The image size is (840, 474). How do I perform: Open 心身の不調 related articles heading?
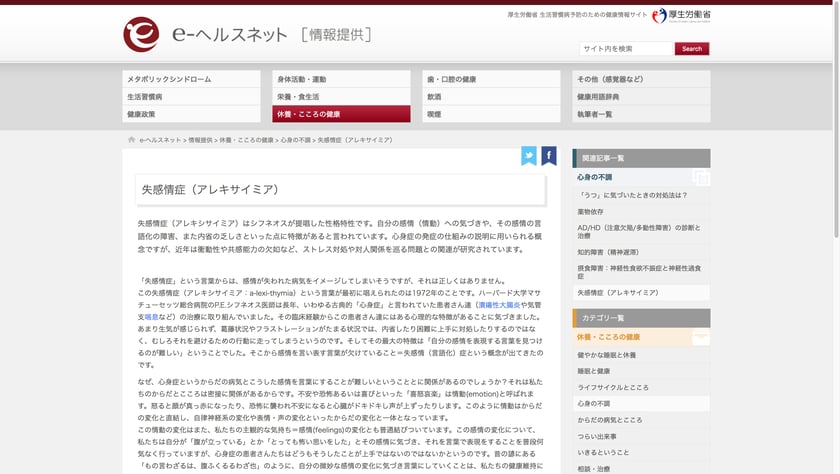coord(595,177)
